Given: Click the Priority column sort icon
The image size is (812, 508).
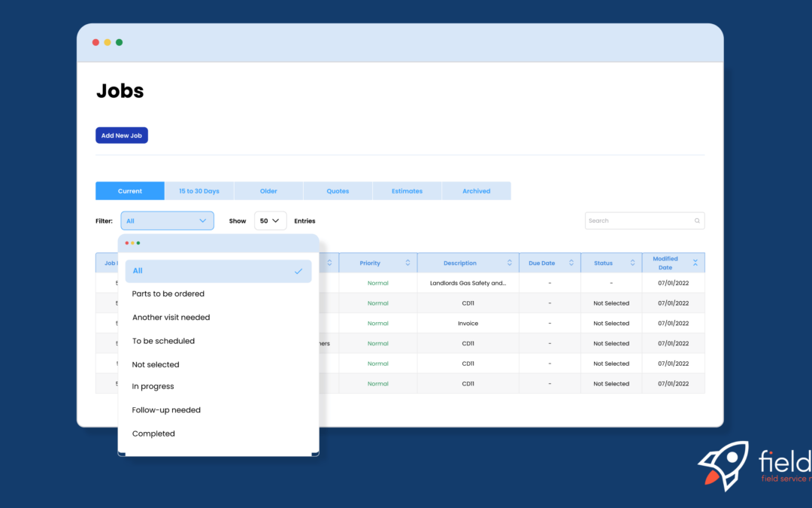Looking at the screenshot, I should 408,262.
